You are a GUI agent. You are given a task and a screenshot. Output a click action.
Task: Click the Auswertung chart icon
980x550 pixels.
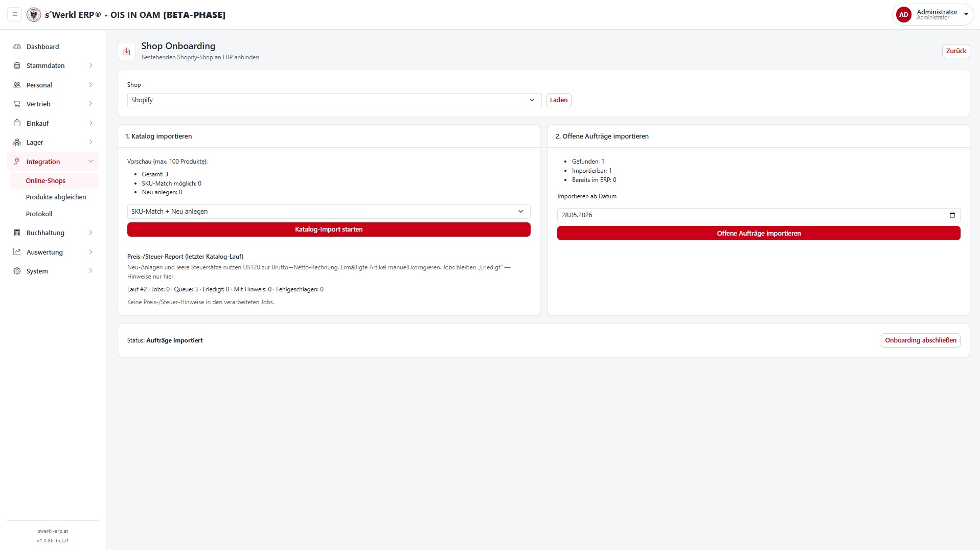coord(17,252)
